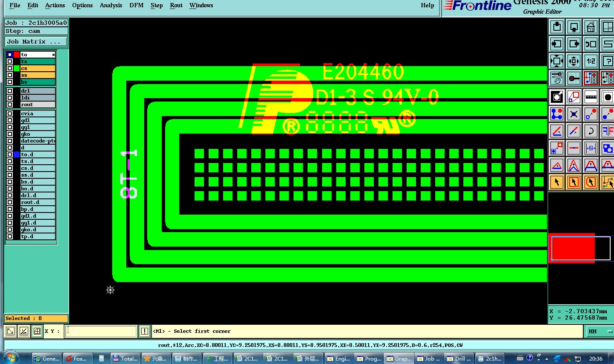Switch to the Drill taskbar window

tap(460, 358)
